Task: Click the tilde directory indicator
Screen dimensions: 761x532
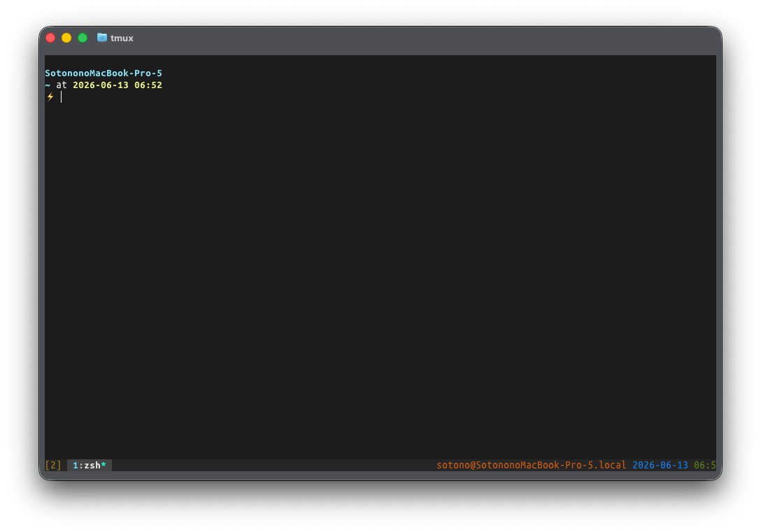Action: 48,85
